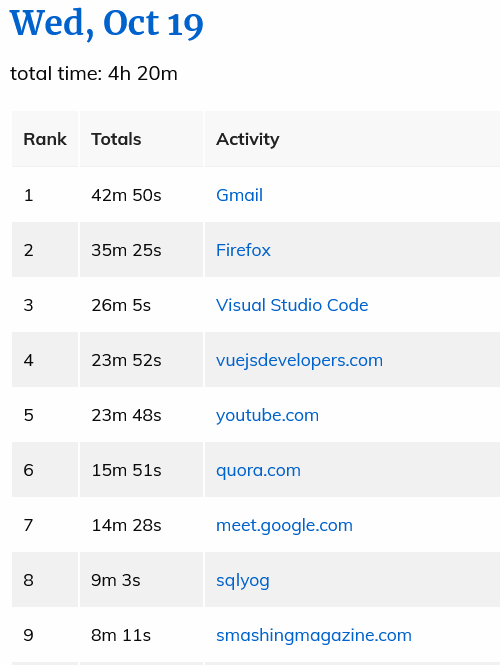Screen dimensions: 500x665
Task: Click the 26m 5s totals cell
Action: coord(141,305)
